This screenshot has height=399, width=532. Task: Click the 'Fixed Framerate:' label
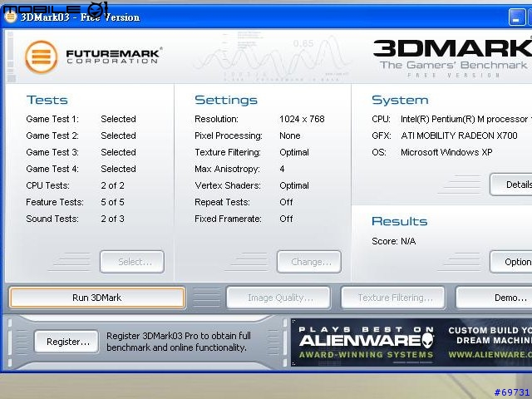(228, 219)
